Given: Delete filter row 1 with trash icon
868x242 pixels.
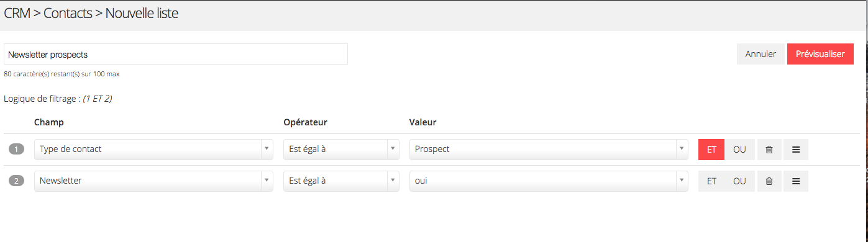Looking at the screenshot, I should tap(769, 150).
